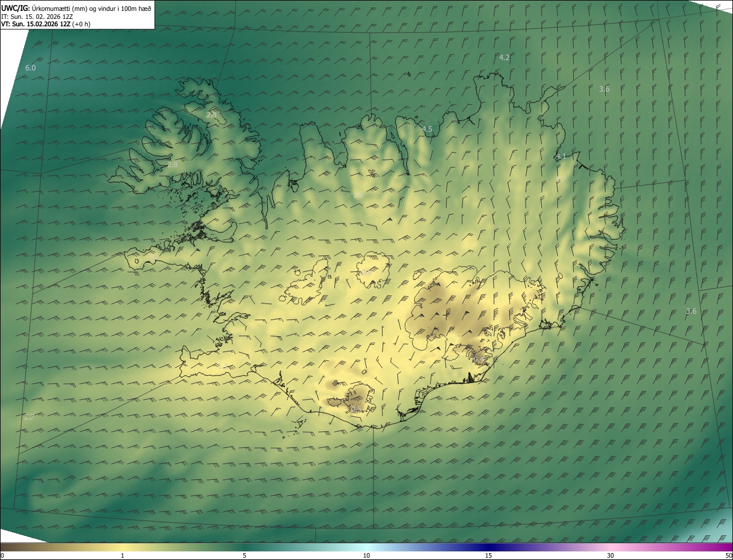
Task: Click the 0.4 value label on southern Vatnajökull
Action: pos(478,360)
